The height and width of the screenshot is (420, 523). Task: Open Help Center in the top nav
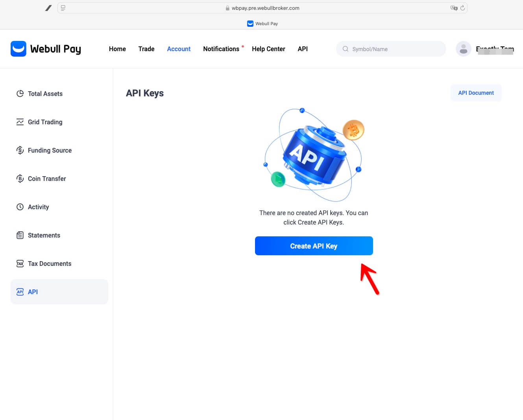tap(268, 49)
